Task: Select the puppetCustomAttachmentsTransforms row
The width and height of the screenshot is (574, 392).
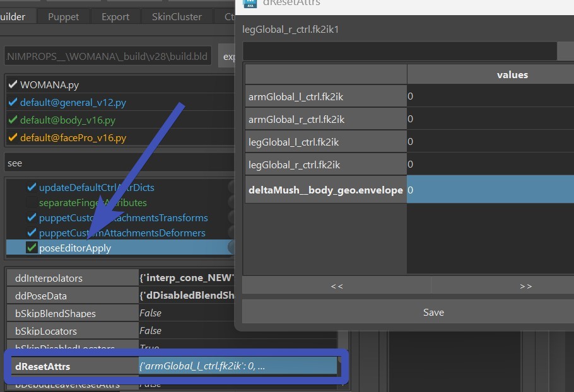Action: point(120,217)
